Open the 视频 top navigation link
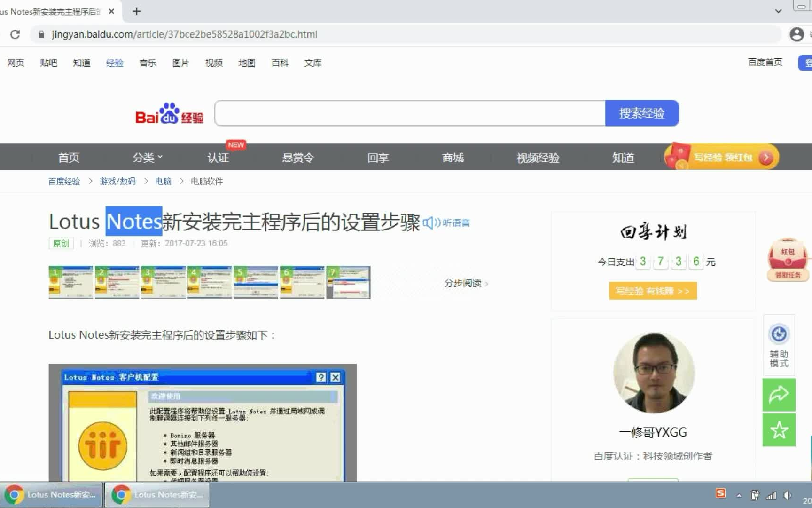The width and height of the screenshot is (812, 508). coord(214,63)
